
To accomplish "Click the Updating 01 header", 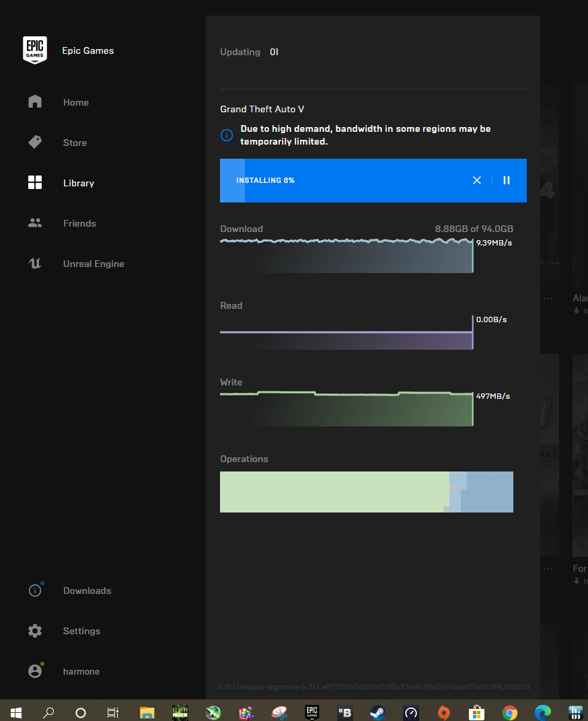I will point(249,52).
